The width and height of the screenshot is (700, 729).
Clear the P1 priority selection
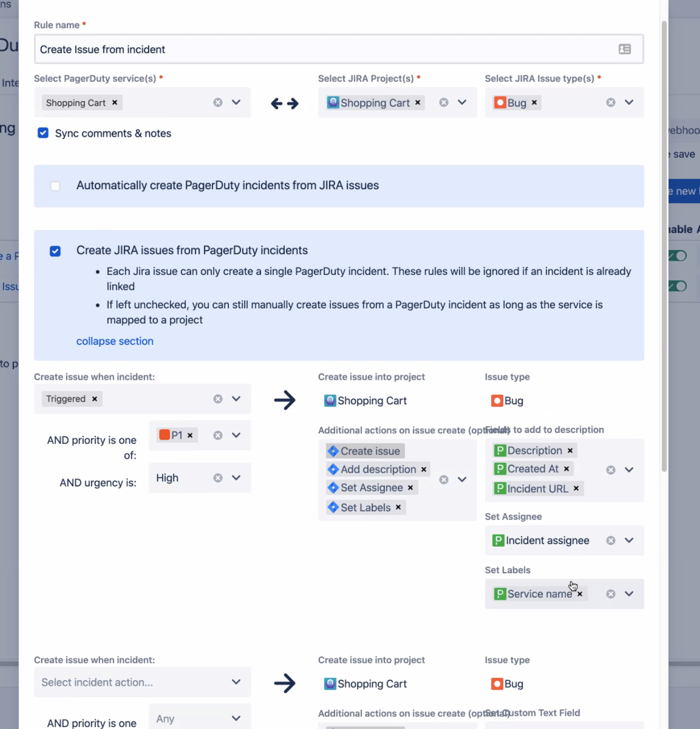218,435
